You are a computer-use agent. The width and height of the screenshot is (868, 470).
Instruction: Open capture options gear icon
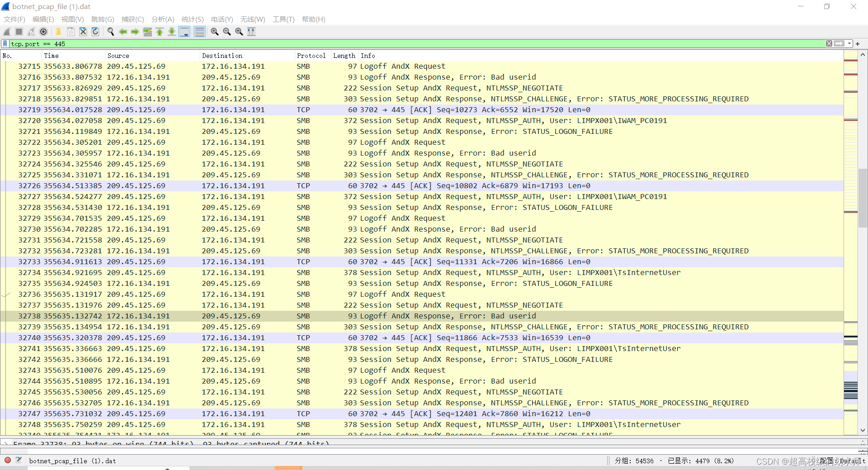pos(43,32)
